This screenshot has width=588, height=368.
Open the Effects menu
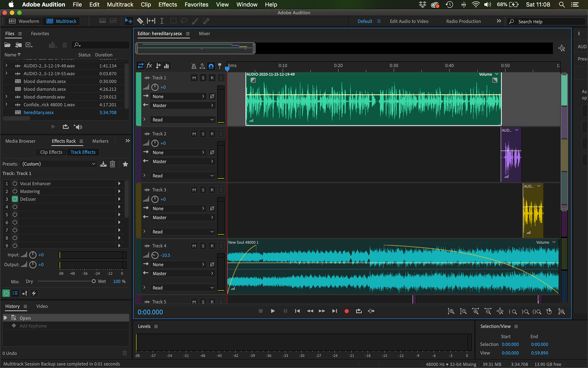tap(168, 5)
